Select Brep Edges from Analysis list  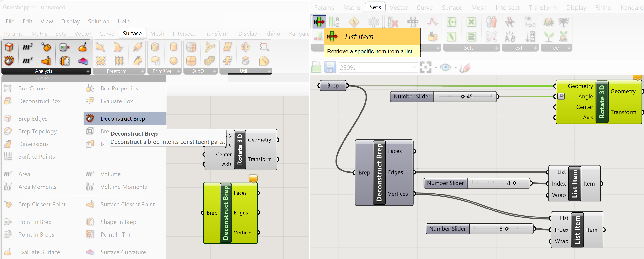[x=33, y=119]
